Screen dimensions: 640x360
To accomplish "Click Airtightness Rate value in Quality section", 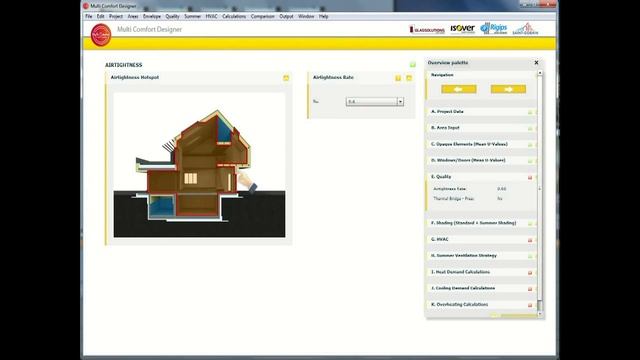I will point(502,189).
